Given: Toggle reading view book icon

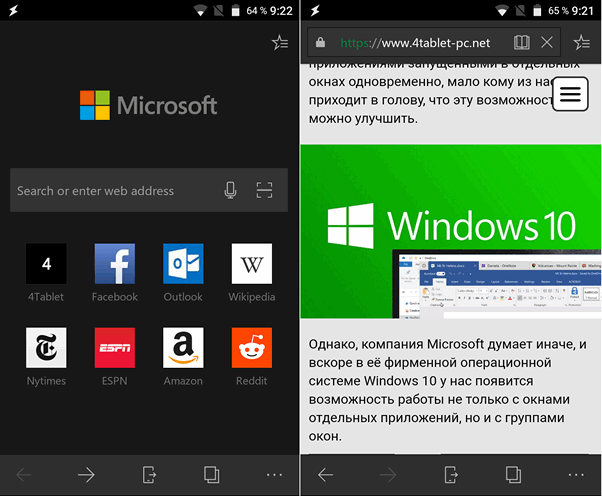Looking at the screenshot, I should [522, 42].
